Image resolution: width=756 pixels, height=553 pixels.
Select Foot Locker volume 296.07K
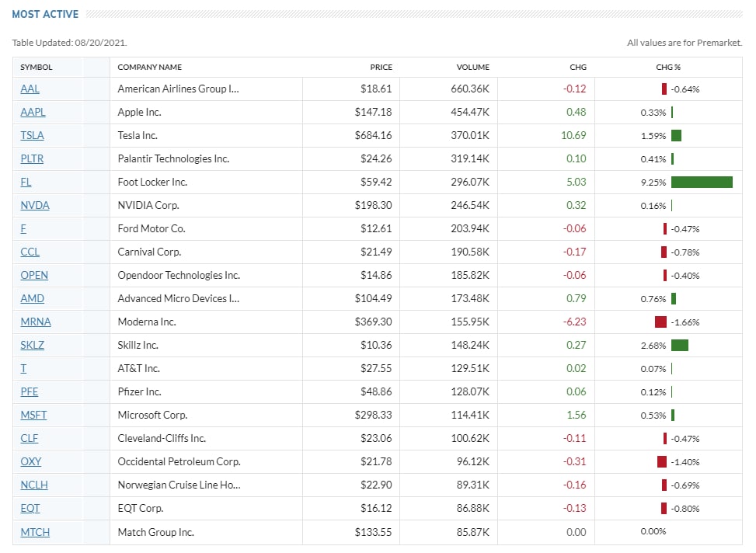(470, 182)
